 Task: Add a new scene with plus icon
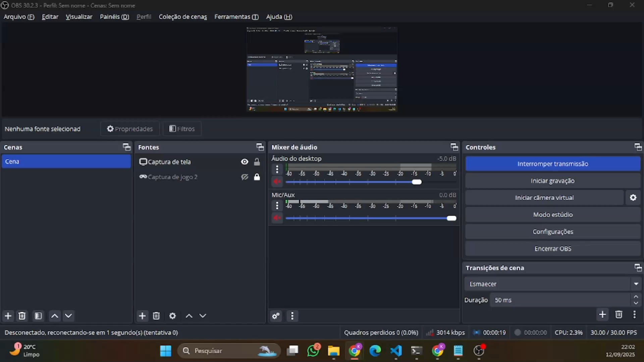coord(8,316)
